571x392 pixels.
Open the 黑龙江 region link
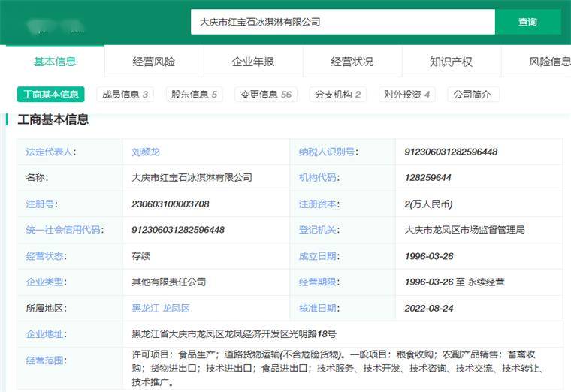(145, 309)
